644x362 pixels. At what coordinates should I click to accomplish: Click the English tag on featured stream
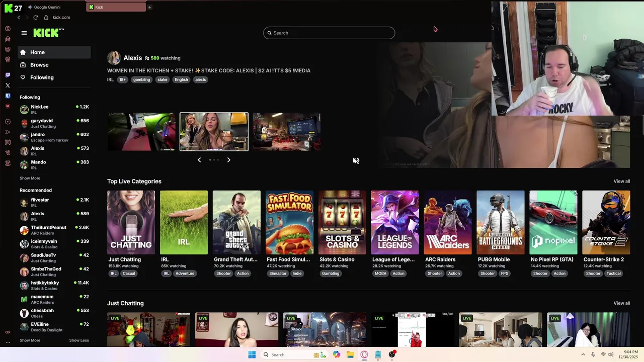[181, 79]
